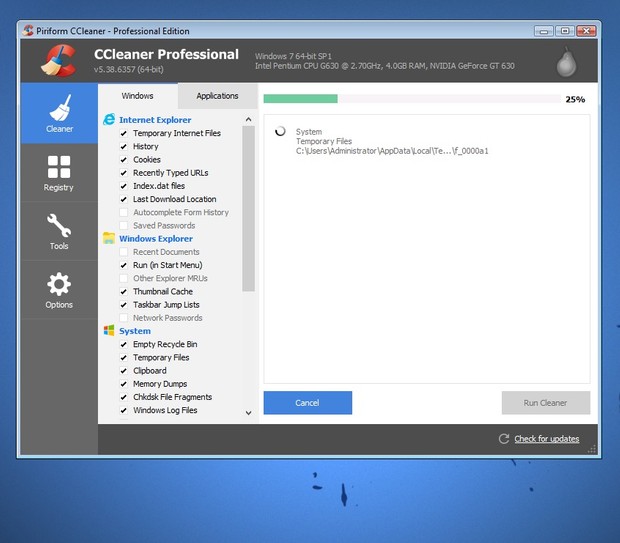This screenshot has width=620, height=543.
Task: Uncheck the Cookies checkbox
Action: pos(124,160)
